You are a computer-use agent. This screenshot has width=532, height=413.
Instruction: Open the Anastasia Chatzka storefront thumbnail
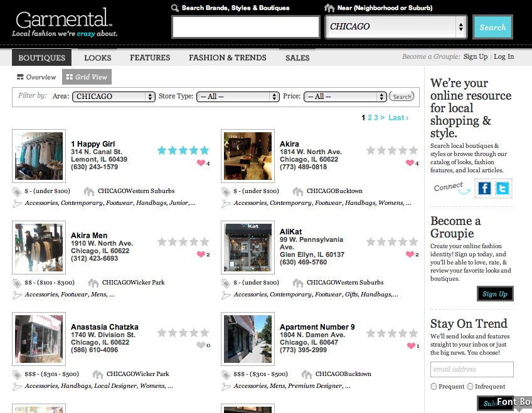pos(39,339)
